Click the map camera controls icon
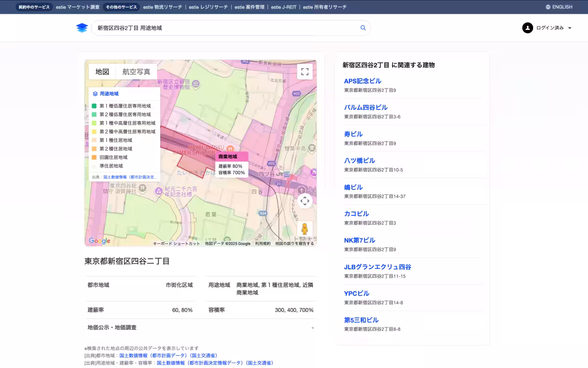Image resolution: width=588 pixels, height=368 pixels. (x=304, y=201)
